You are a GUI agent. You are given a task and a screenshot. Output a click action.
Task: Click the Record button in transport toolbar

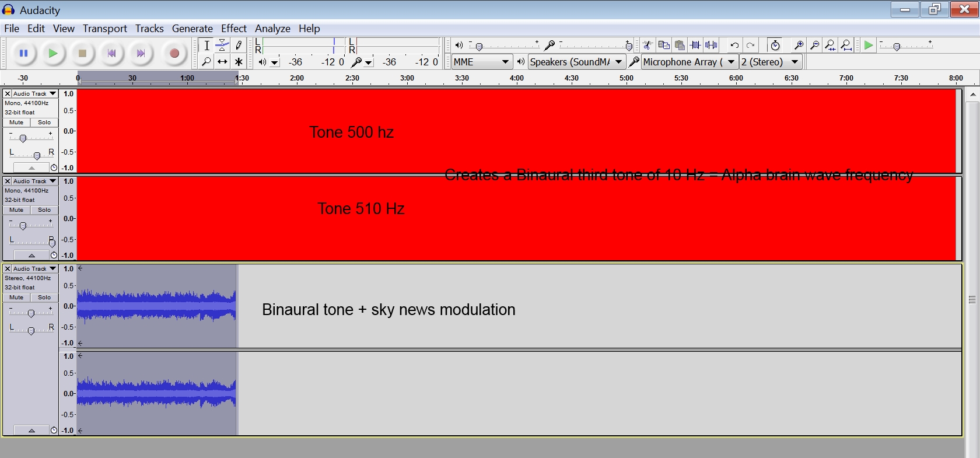point(174,54)
